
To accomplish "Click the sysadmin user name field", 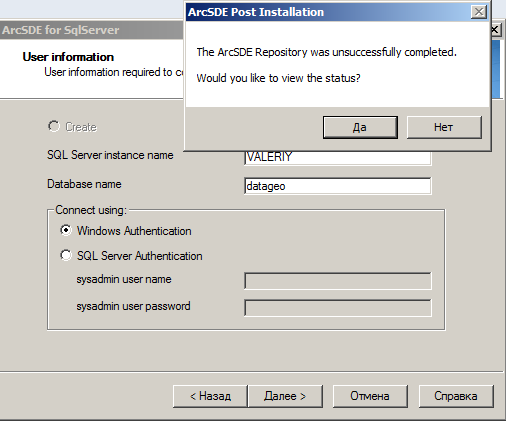I will 338,281.
